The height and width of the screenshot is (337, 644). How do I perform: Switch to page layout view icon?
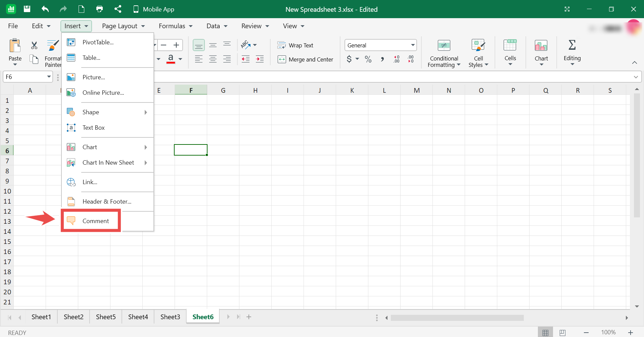[x=563, y=332]
